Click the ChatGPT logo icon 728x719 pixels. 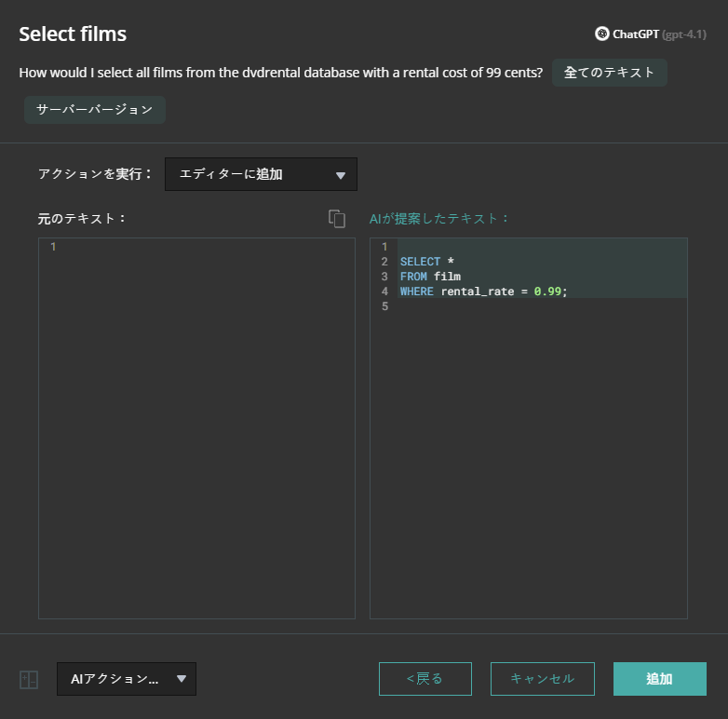point(601,34)
